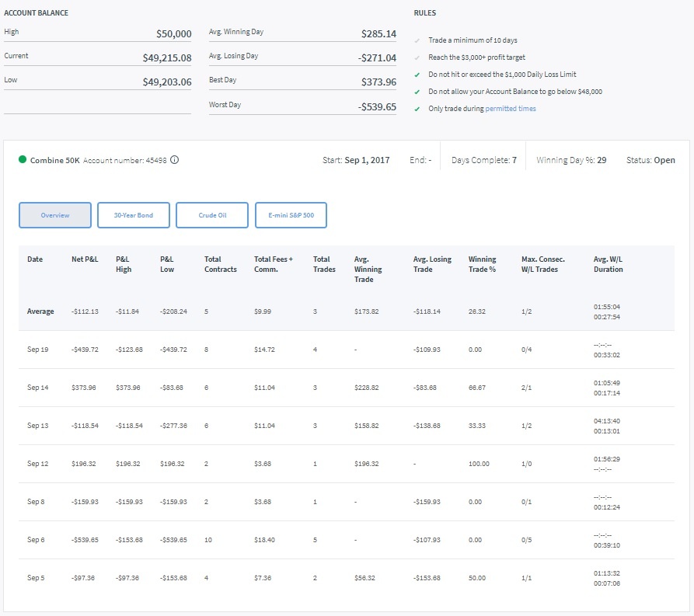Select the Overview tab

pos(55,215)
